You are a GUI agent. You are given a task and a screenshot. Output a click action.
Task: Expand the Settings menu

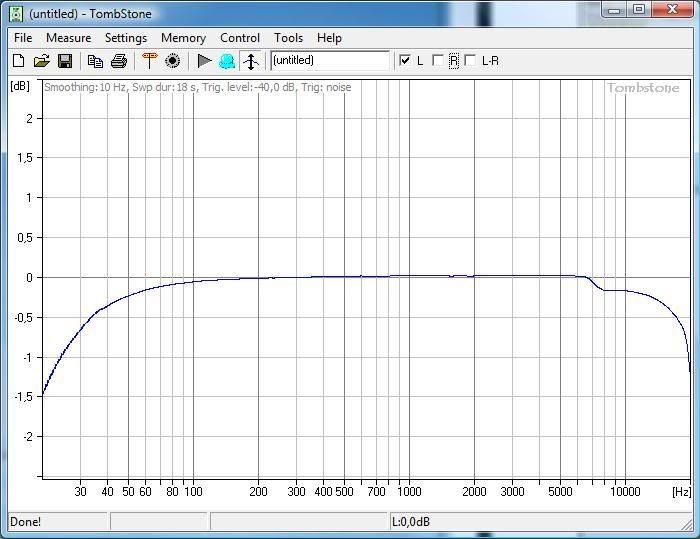126,38
